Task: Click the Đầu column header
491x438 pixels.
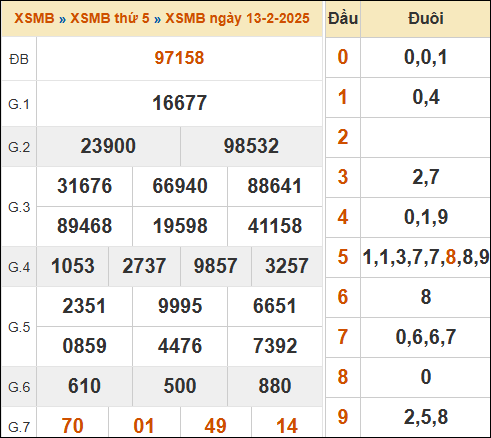Action: coord(343,18)
